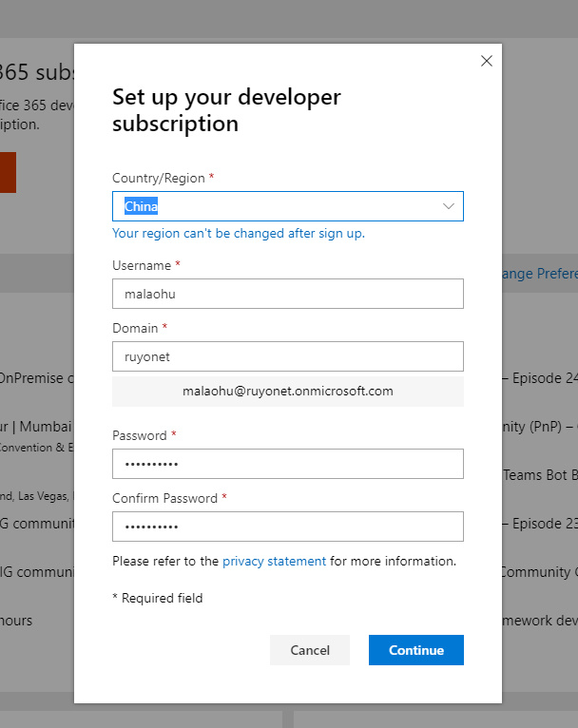This screenshot has width=578, height=728.
Task: Click the orange button on left edge
Action: tap(8, 172)
